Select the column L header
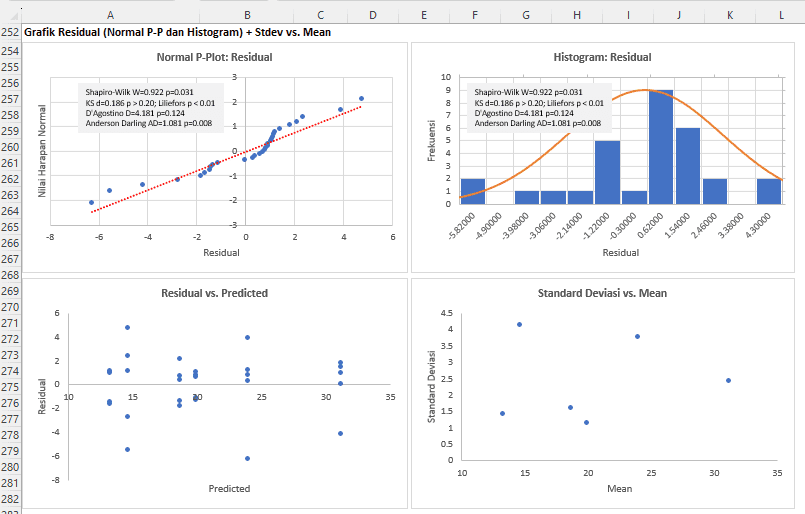The height and width of the screenshot is (514, 805). point(781,15)
